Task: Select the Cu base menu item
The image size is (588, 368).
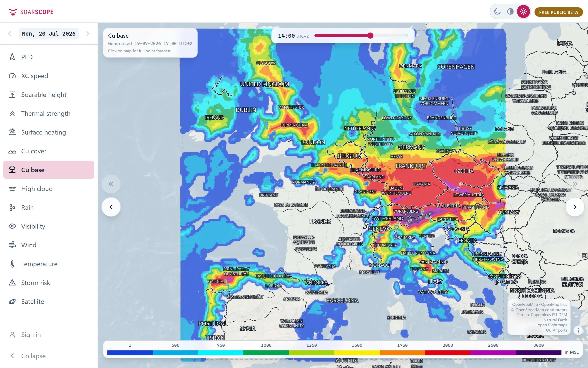Action: [x=49, y=170]
